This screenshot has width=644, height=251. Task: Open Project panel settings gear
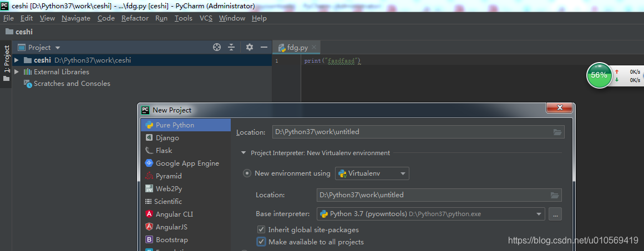(x=249, y=47)
